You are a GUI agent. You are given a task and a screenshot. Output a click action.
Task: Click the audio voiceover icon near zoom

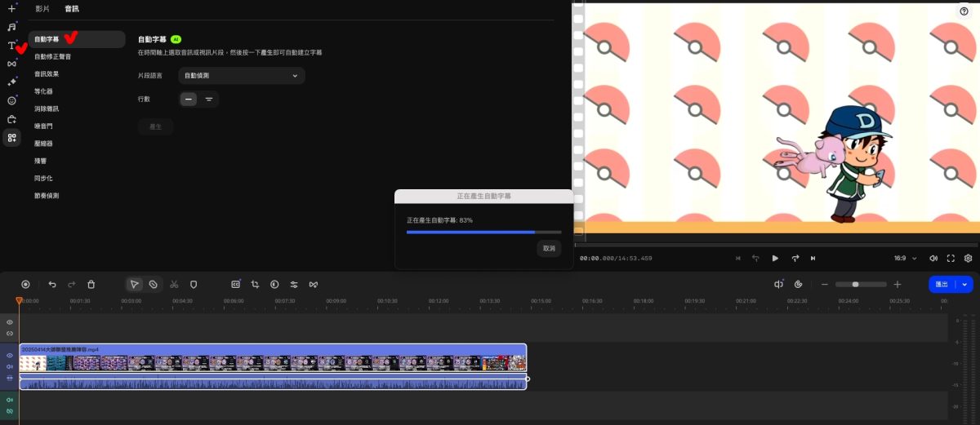779,284
